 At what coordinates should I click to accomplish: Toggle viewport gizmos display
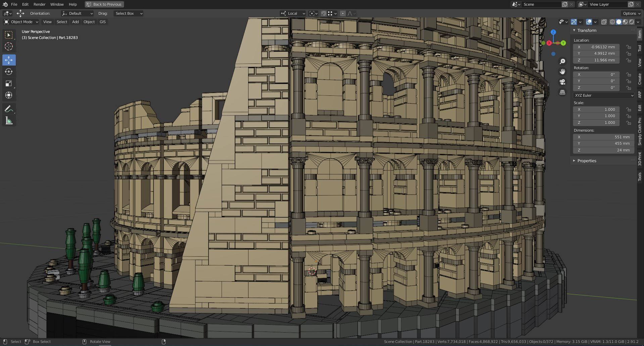(574, 22)
